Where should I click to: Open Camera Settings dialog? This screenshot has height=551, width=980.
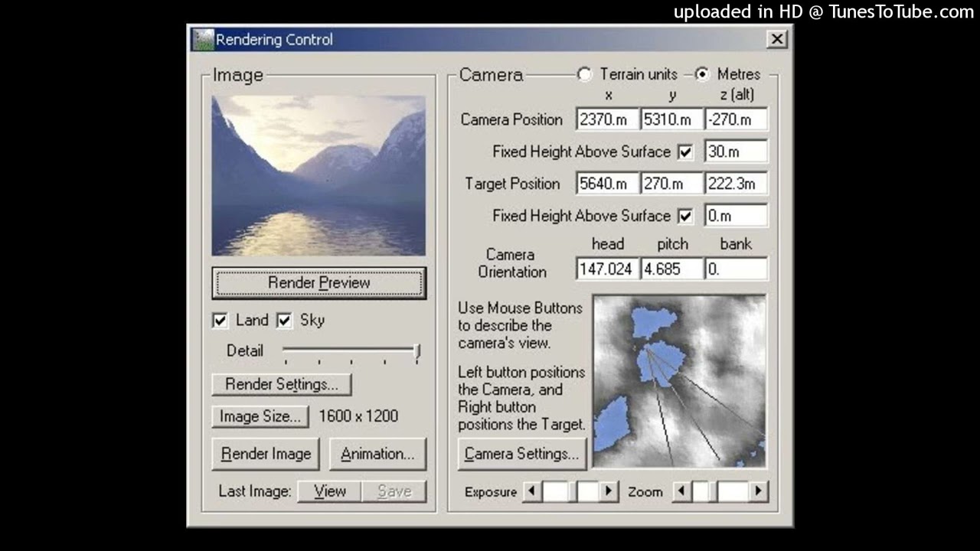(x=521, y=454)
